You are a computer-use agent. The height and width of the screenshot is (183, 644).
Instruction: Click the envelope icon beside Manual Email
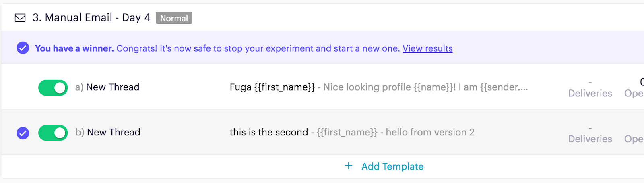point(20,18)
